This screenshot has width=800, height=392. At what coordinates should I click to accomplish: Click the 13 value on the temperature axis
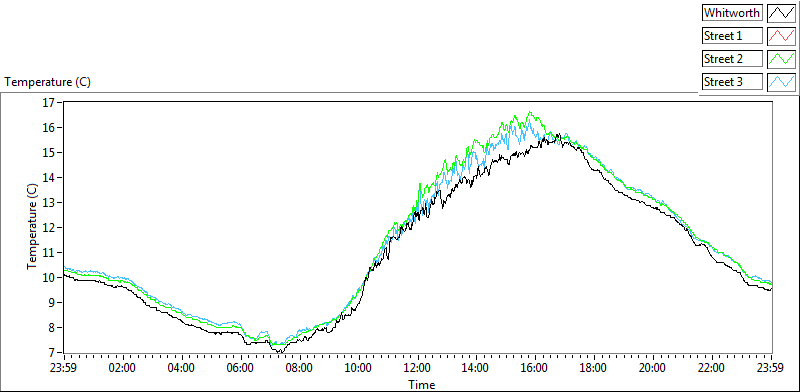pos(48,203)
